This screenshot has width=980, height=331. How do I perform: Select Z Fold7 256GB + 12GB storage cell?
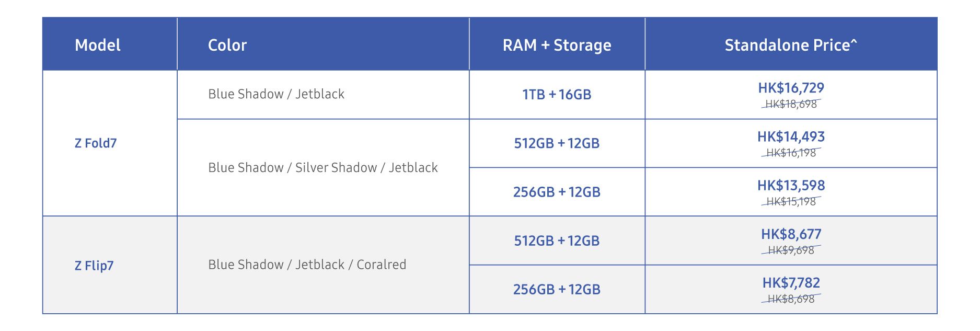(557, 192)
